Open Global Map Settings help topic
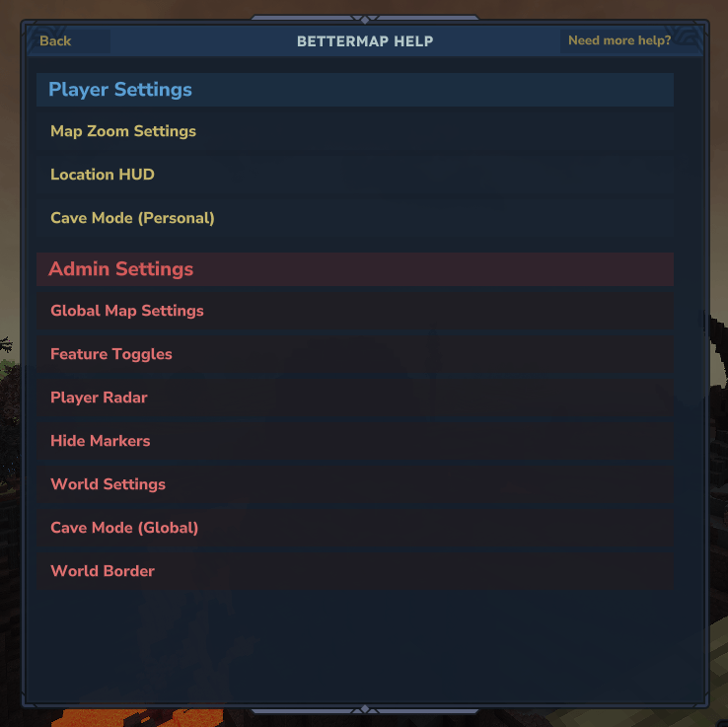 pos(355,311)
